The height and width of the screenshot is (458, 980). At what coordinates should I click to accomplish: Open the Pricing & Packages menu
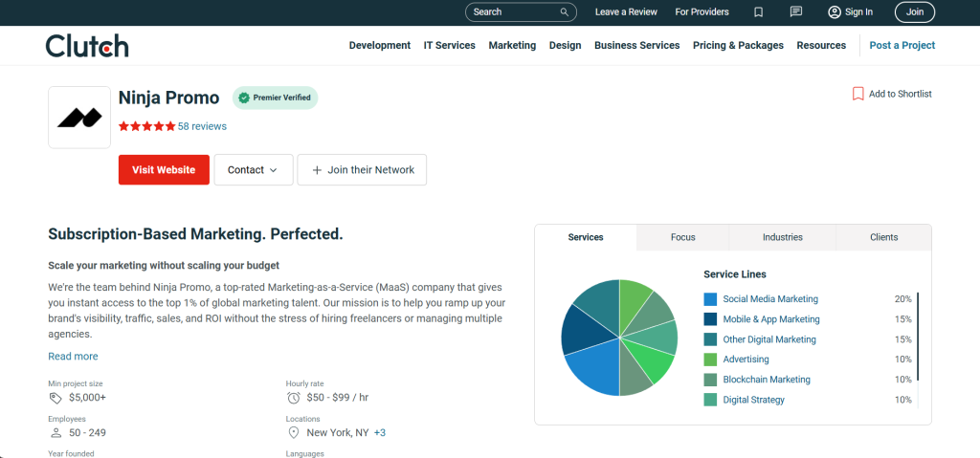[738, 45]
